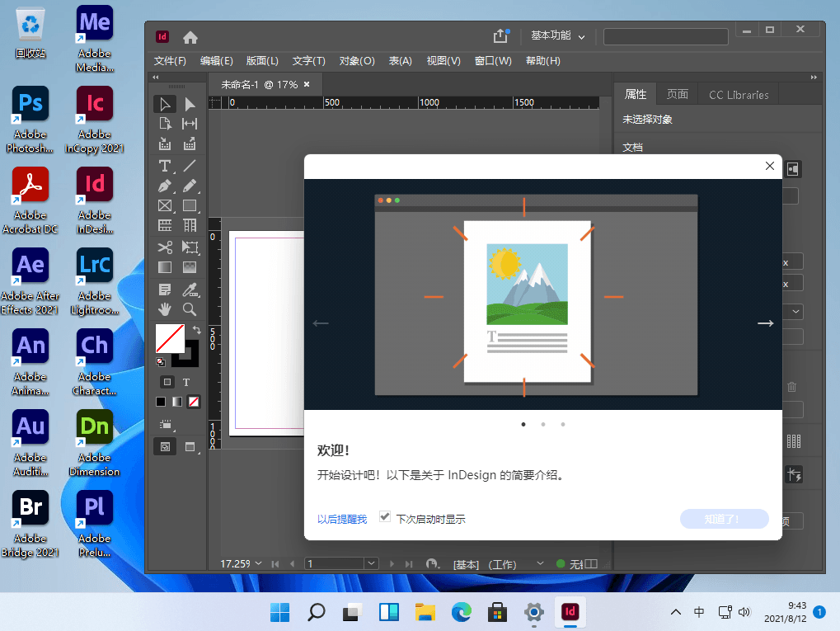Toggle Preview screen mode button
Viewport: 840px width, 631px height.
click(x=190, y=446)
